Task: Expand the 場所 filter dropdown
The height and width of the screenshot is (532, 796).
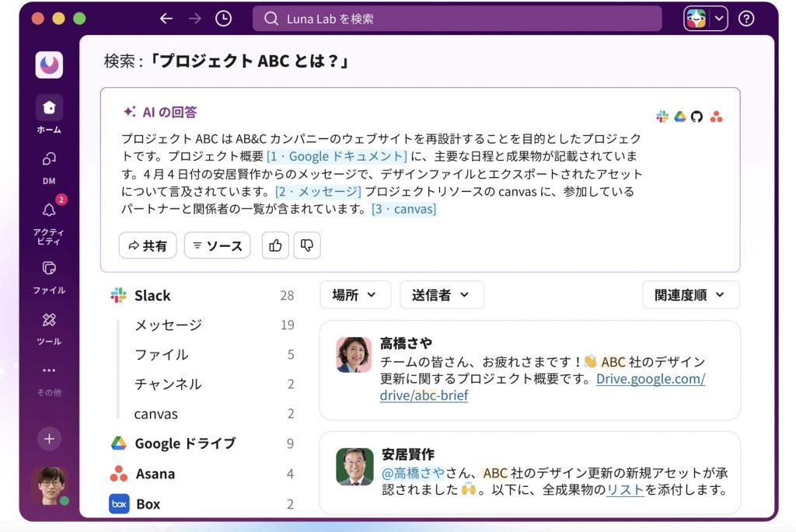Action: pyautogui.click(x=354, y=295)
